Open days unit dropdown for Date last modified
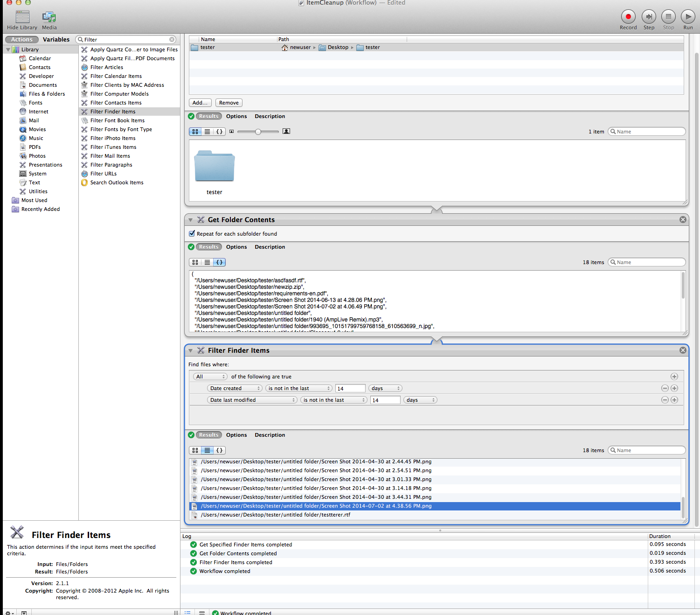The width and height of the screenshot is (700, 615). click(x=420, y=400)
